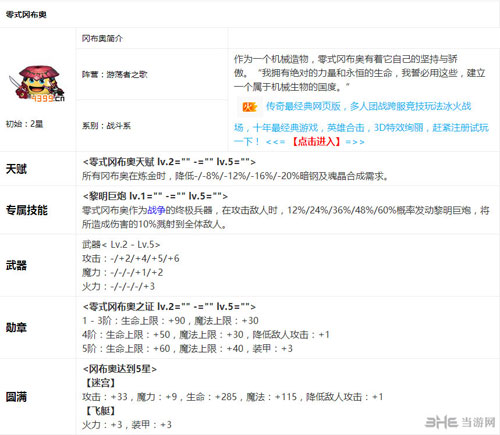
Task: Select the 魔力：-/-/-/+1/+2 line
Action: click(123, 273)
